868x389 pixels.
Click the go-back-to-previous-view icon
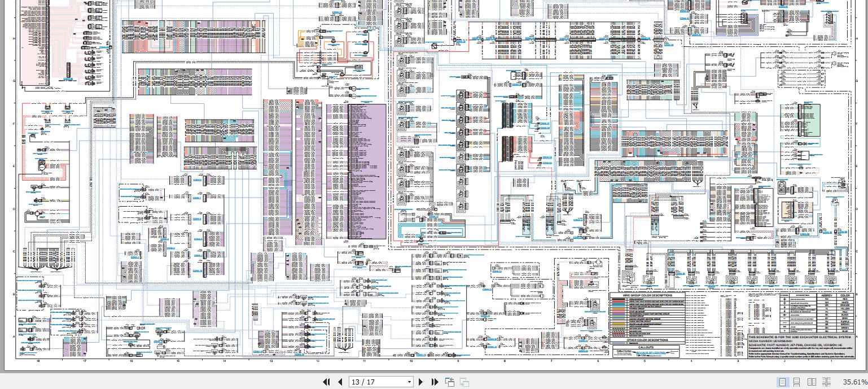pos(450,382)
